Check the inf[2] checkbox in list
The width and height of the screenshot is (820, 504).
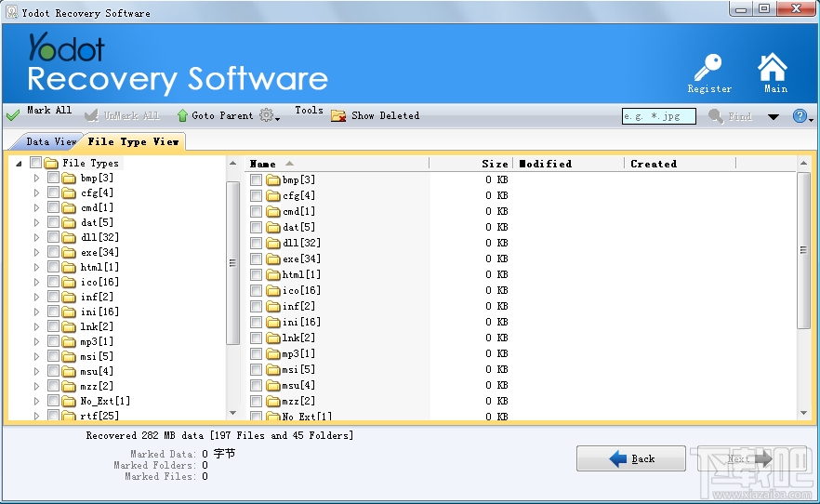[x=256, y=306]
